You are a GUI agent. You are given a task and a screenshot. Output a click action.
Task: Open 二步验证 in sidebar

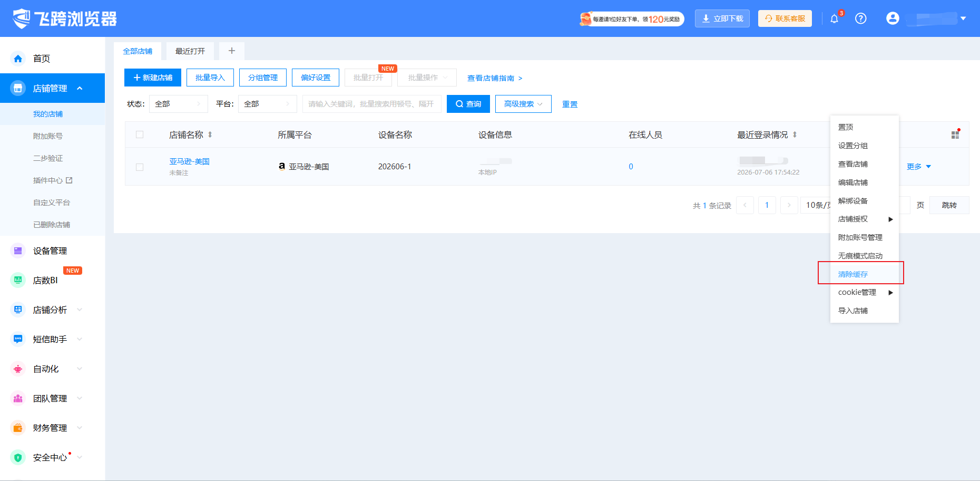click(x=48, y=158)
